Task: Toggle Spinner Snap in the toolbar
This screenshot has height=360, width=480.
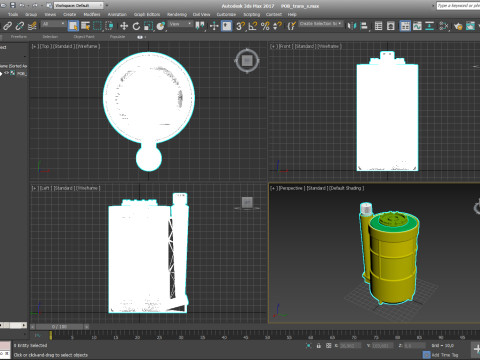Action: click(277, 26)
